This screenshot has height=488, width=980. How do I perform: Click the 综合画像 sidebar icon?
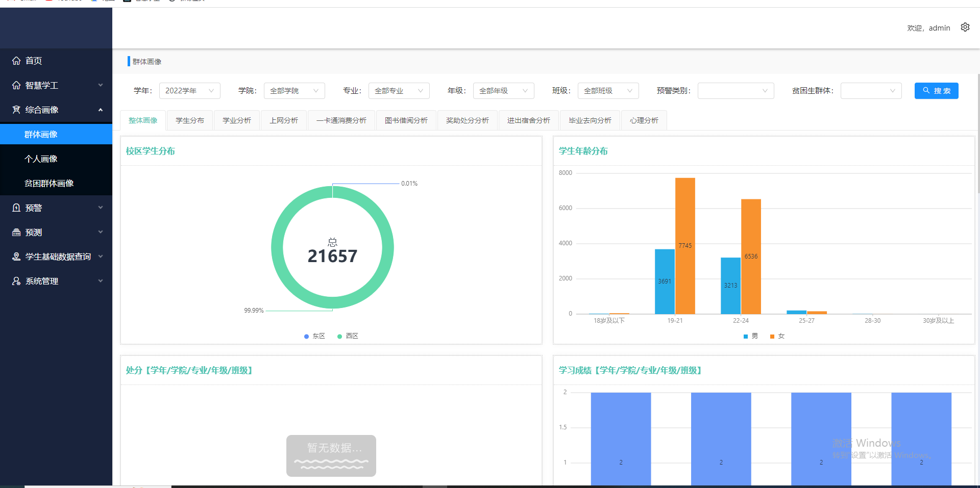(x=16, y=110)
